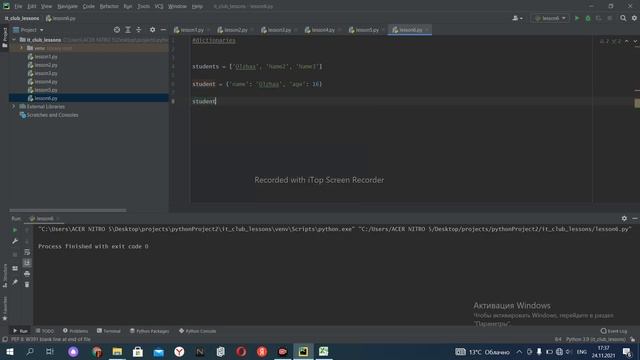Switch to lesson4.py editor tab
The image size is (640, 360).
tap(323, 30)
